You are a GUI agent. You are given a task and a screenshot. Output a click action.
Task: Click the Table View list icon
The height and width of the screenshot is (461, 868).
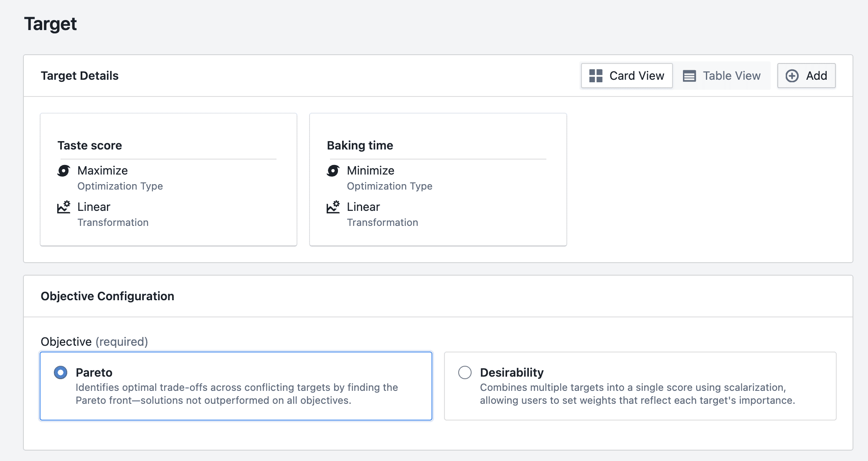coord(690,76)
